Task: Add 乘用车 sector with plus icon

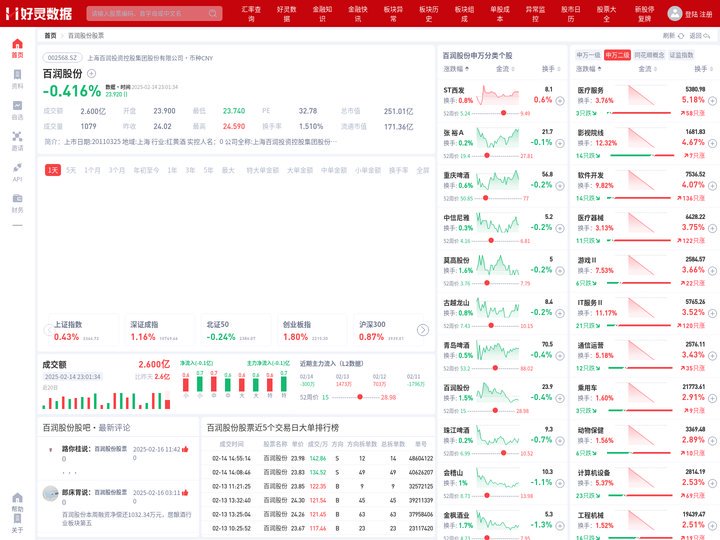Action: pos(712,398)
